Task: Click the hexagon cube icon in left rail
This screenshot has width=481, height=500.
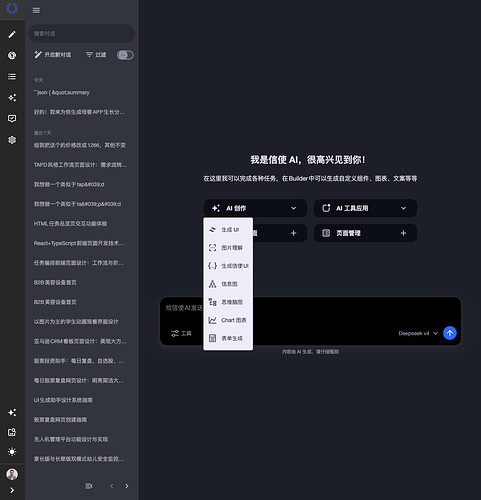Action: [x=12, y=140]
